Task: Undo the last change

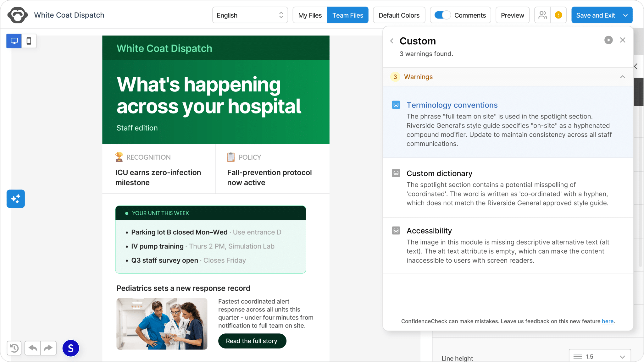Action: tap(33, 348)
